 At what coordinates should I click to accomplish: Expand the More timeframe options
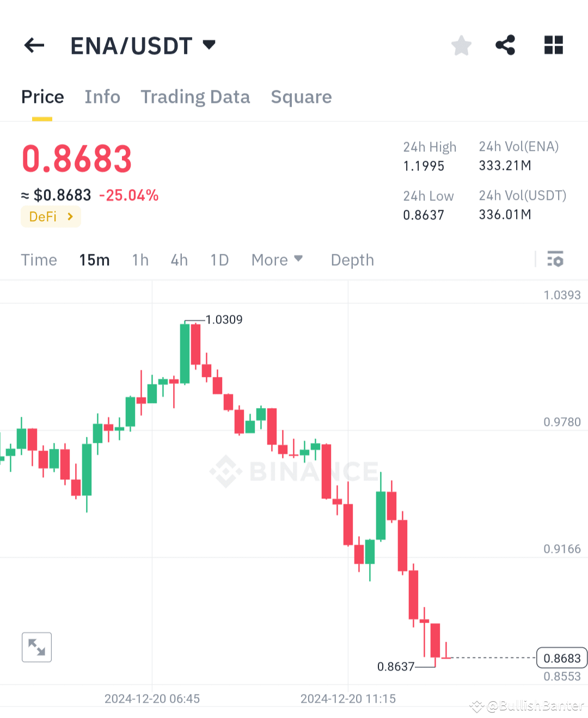pyautogui.click(x=277, y=260)
